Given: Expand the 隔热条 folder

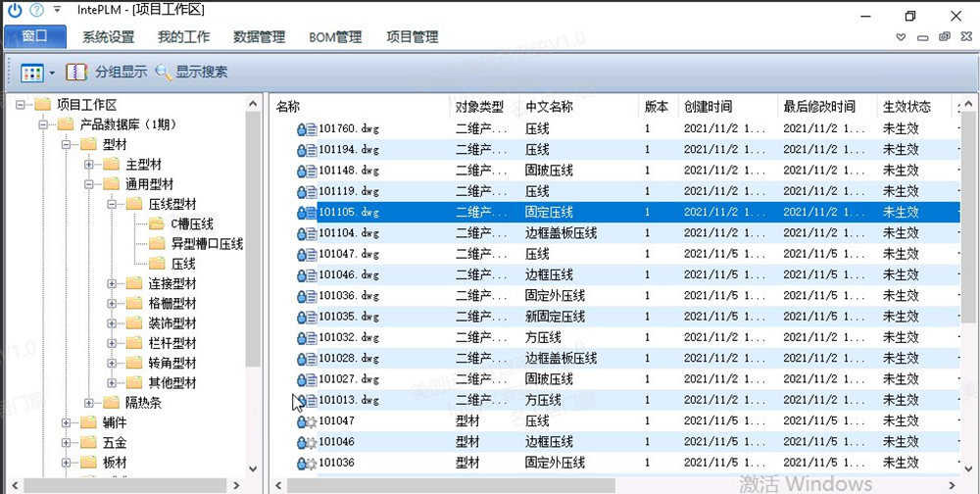Looking at the screenshot, I should [x=89, y=403].
